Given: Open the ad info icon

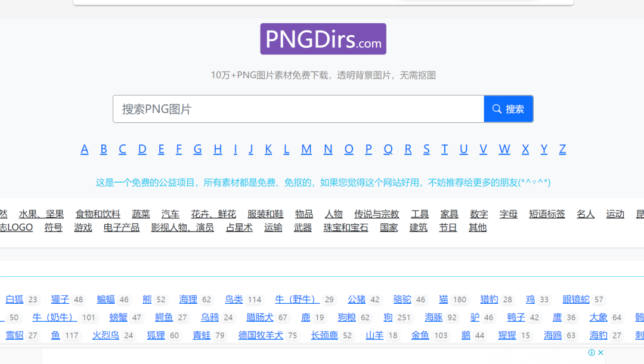Looking at the screenshot, I should (592, 353).
